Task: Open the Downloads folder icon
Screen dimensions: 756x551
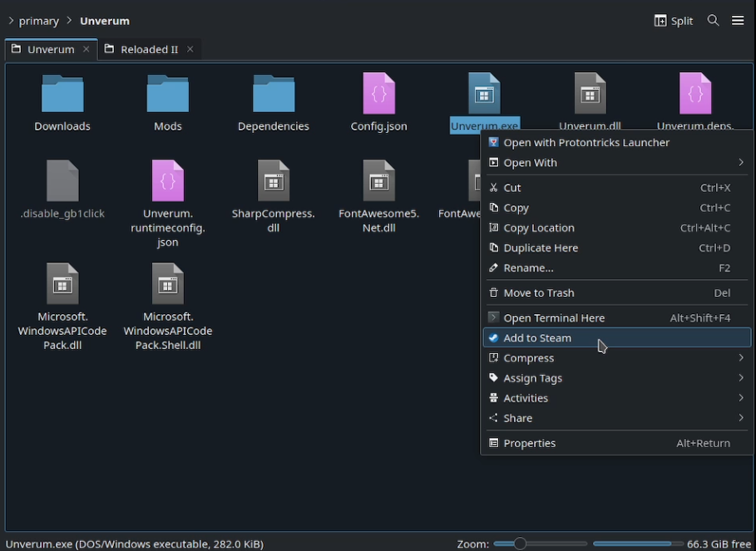Action: coord(62,93)
